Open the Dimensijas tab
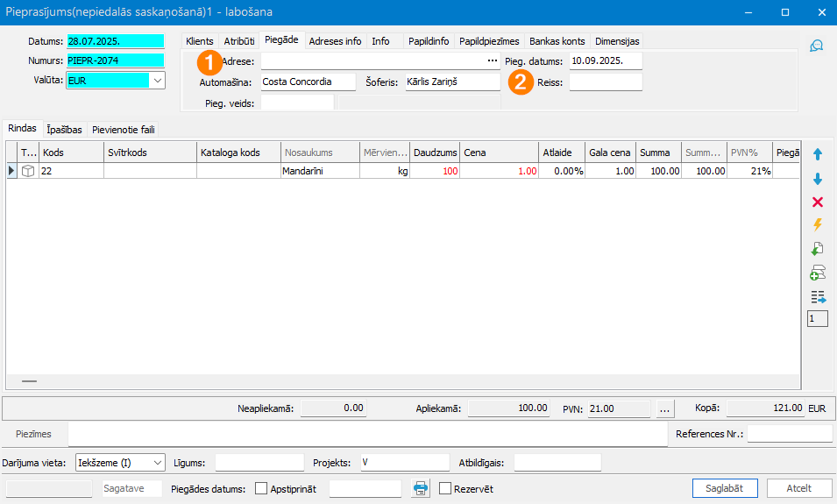The image size is (837, 504). pos(617,41)
